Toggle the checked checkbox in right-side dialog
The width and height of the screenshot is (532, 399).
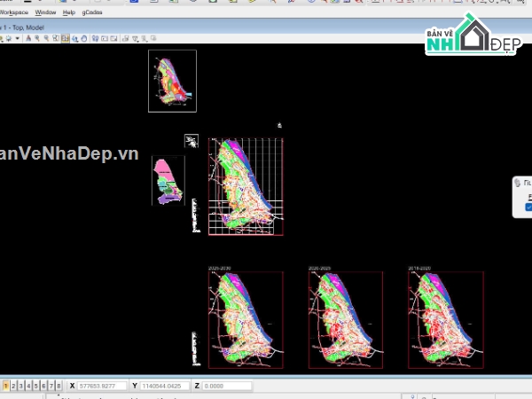529,207
